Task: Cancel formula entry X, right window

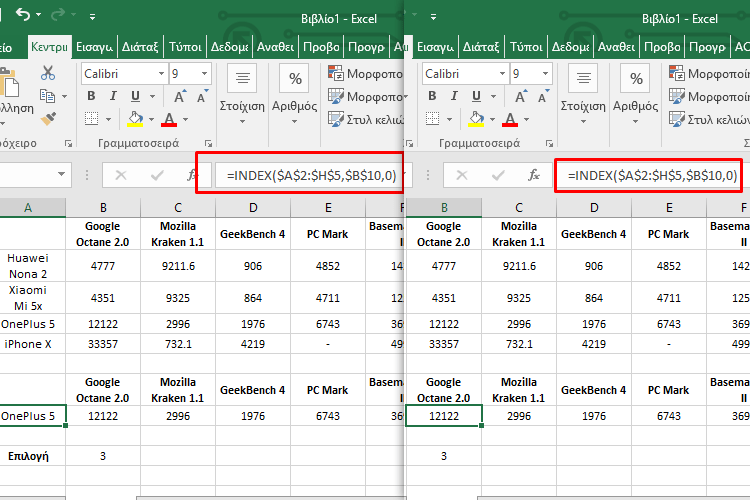Action: pos(462,175)
